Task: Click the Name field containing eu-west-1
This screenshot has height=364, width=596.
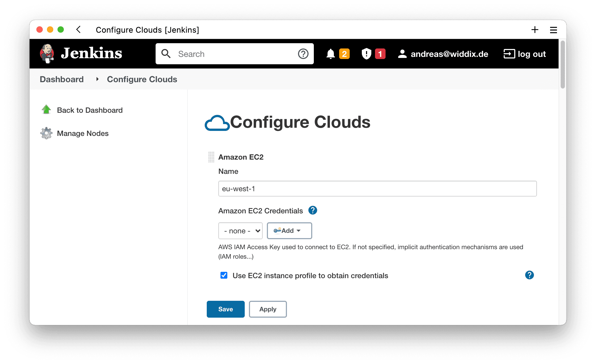Action: click(377, 189)
